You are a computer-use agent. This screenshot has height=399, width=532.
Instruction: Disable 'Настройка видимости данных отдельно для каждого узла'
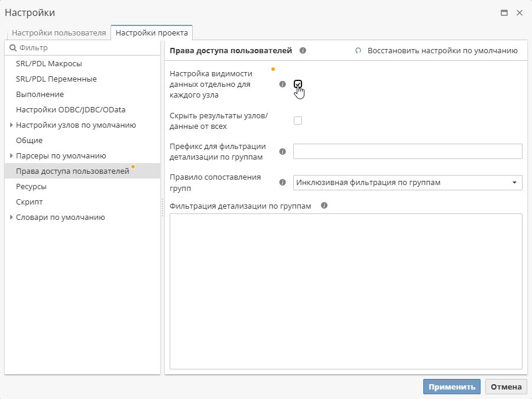coord(298,83)
